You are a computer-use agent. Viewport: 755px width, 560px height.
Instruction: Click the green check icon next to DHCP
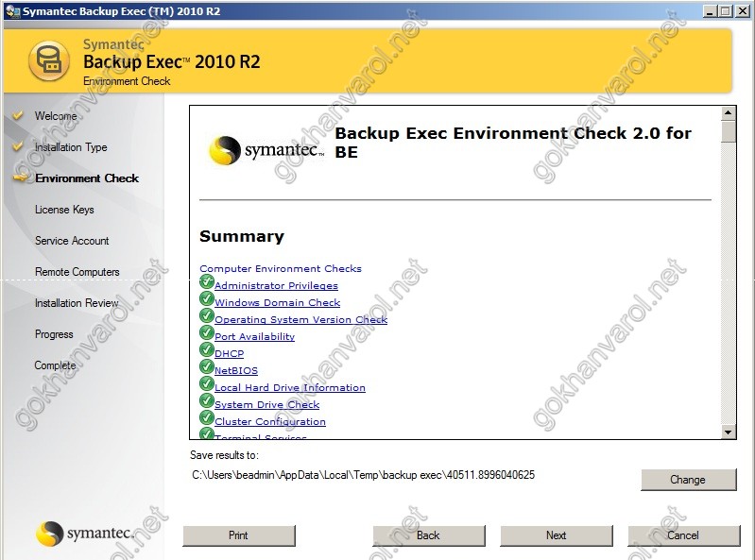pos(207,349)
